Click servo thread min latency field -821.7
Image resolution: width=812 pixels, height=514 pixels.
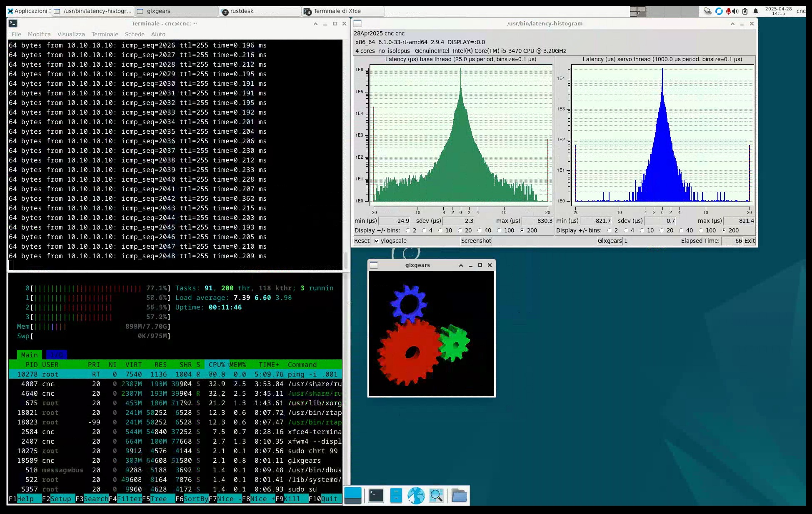[596, 221]
